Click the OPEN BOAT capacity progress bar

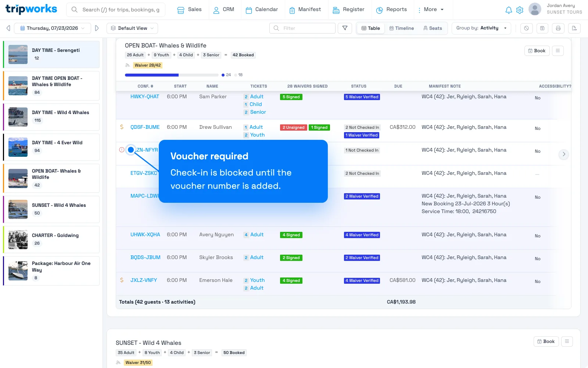pos(172,75)
